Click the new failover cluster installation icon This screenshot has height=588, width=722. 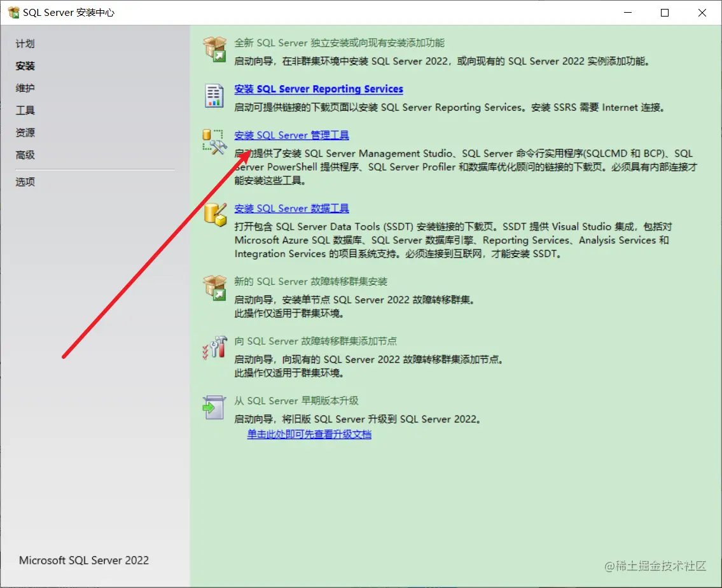coord(214,288)
